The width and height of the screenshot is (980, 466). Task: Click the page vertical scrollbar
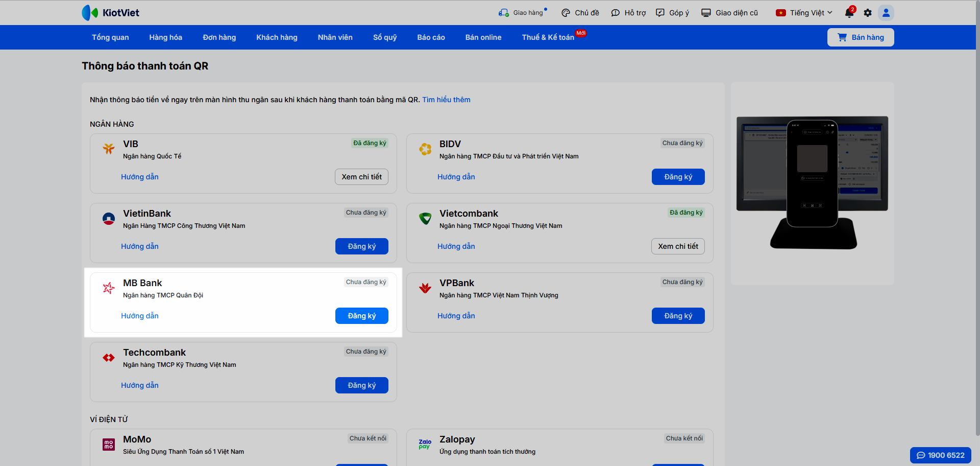[978, 217]
